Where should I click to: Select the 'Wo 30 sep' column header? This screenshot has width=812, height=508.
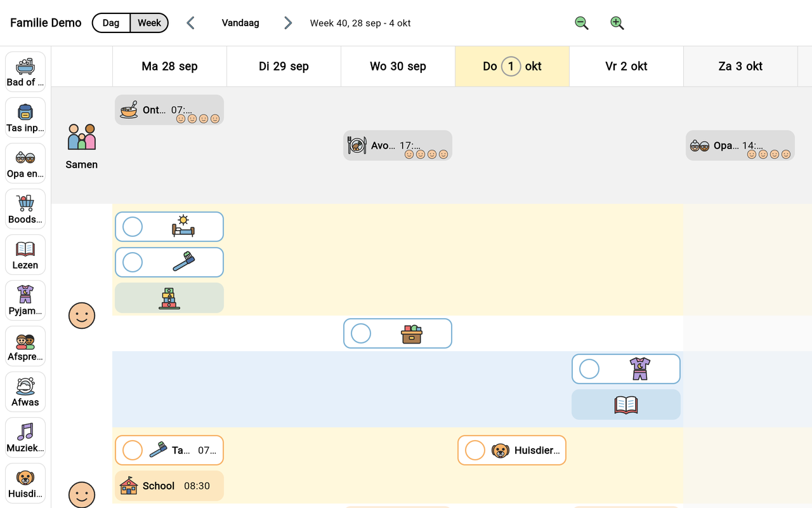pos(398,66)
